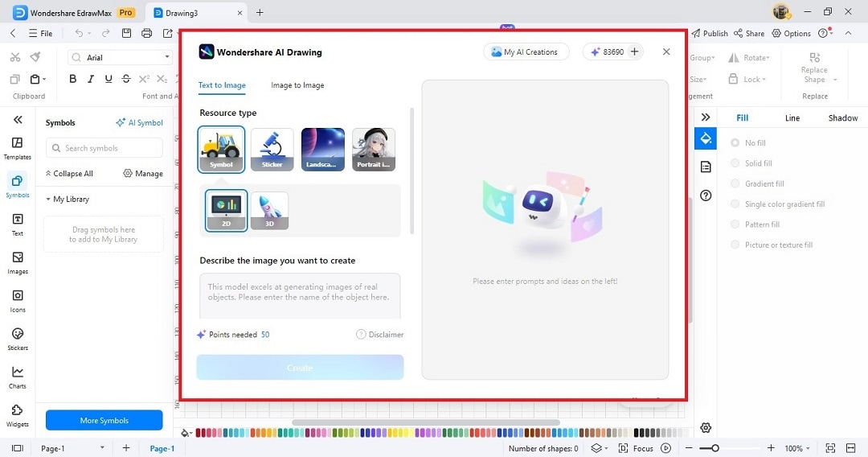Apply Superscript formatting
Screen dimensions: 868x457
(x=144, y=79)
